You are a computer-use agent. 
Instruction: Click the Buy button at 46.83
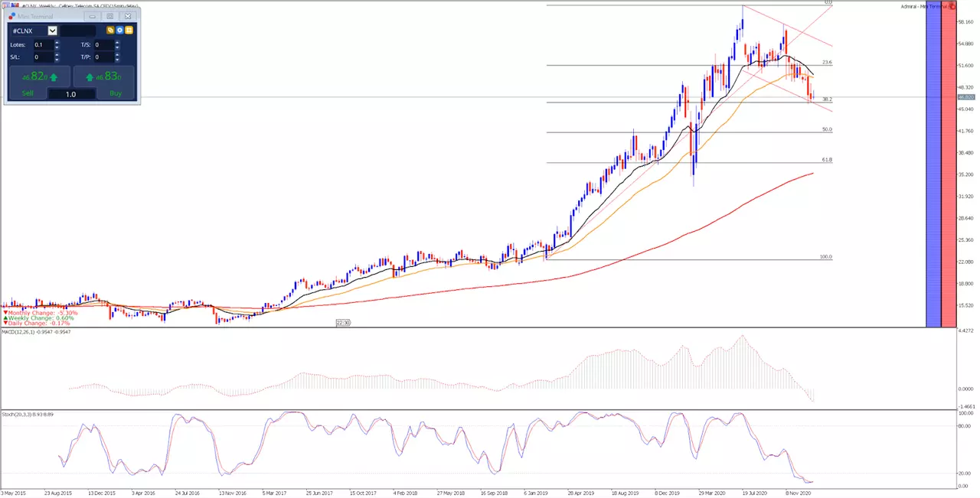(104, 83)
